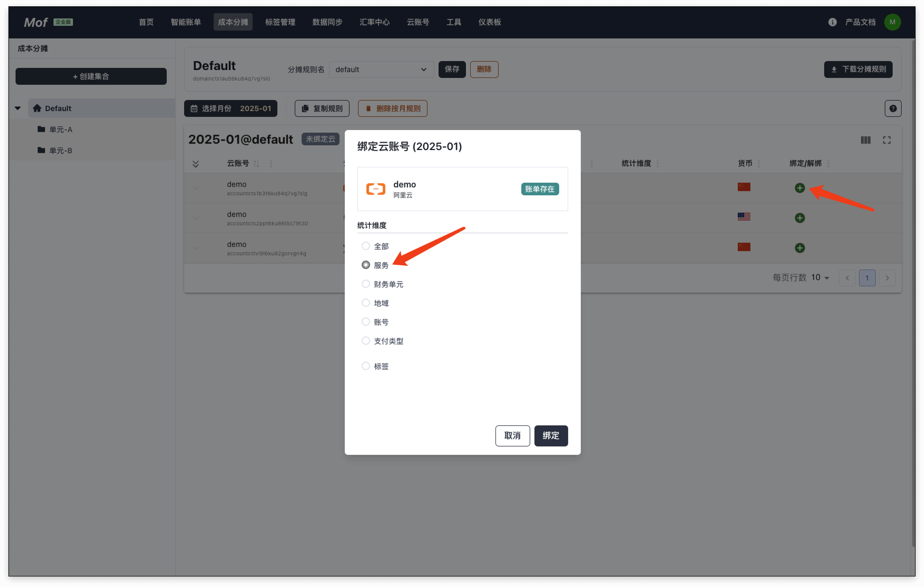
Task: Click the 取消 button
Action: pos(512,436)
